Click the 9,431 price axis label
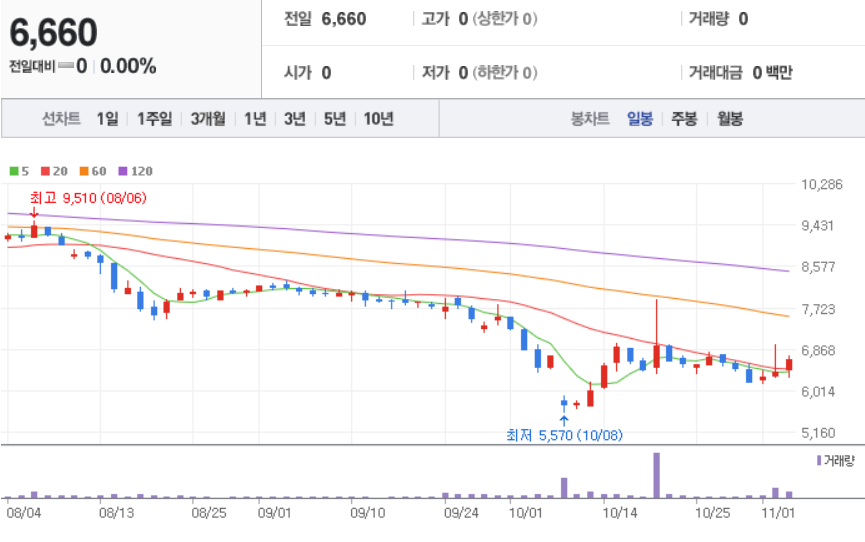Viewport: 865px width, 542px height. point(818,225)
